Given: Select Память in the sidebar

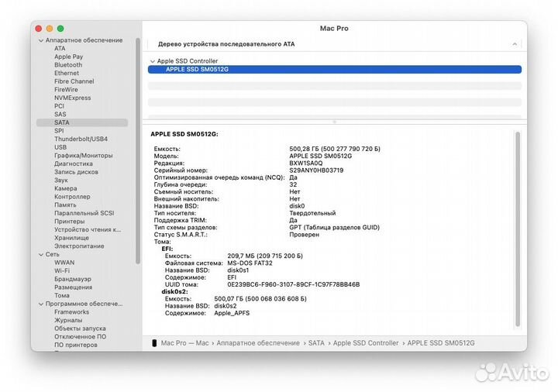Looking at the screenshot, I should click(x=65, y=205).
